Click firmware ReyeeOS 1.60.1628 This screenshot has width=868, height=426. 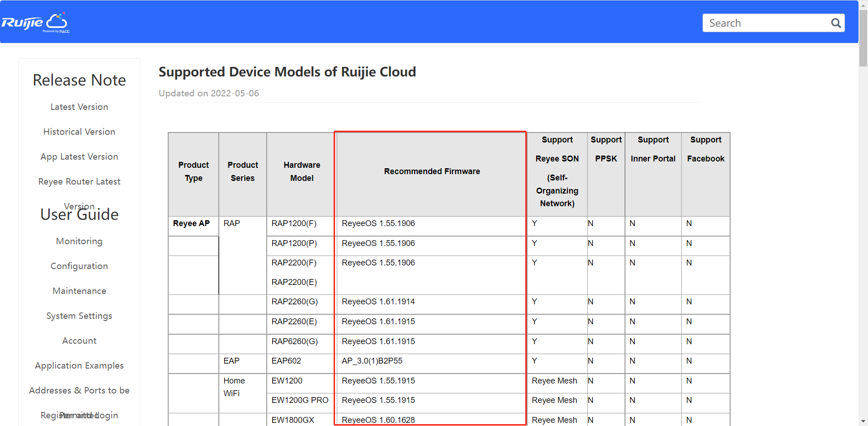(378, 420)
